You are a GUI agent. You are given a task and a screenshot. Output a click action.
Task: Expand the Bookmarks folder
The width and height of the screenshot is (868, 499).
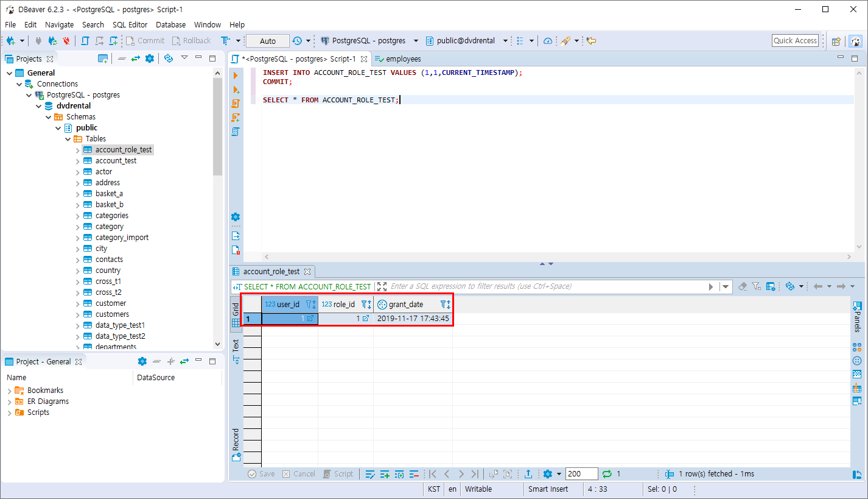tap(9, 391)
